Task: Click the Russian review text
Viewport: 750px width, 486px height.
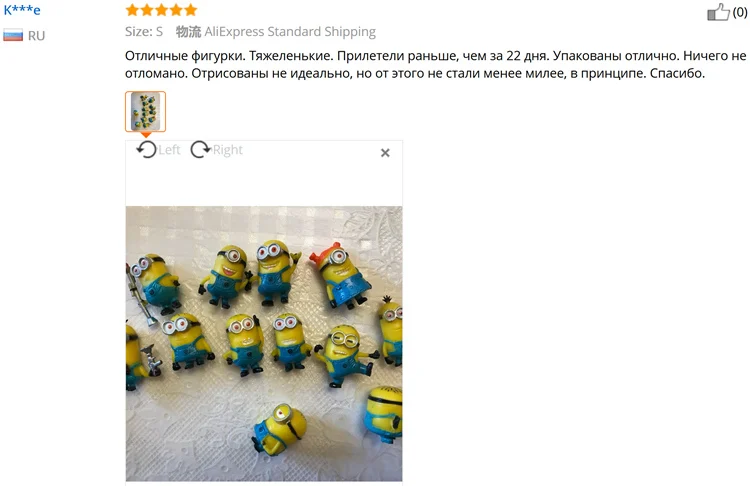Action: pos(436,65)
